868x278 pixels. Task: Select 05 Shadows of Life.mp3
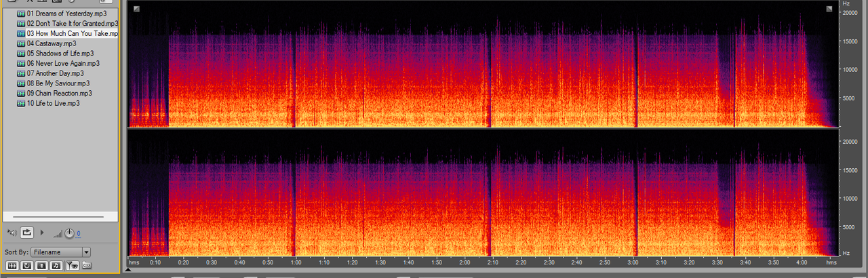(x=60, y=54)
